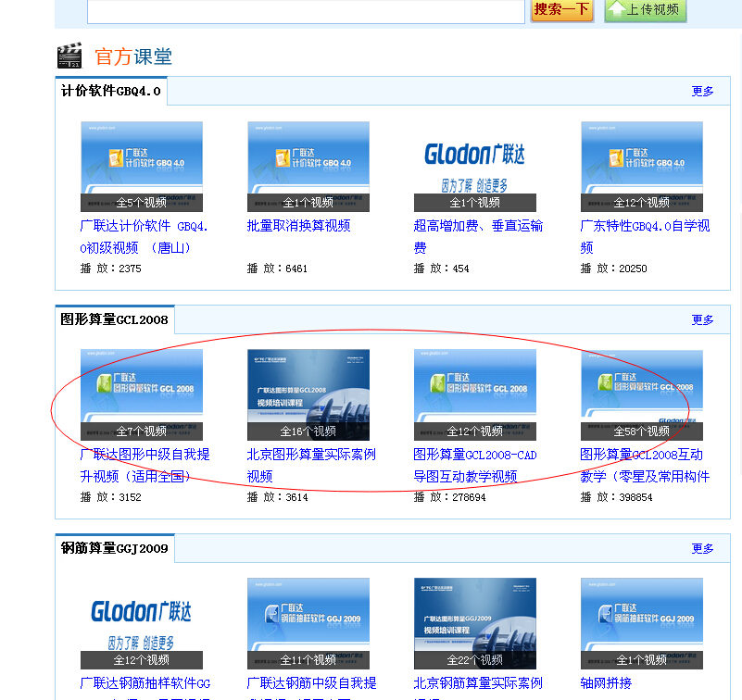The height and width of the screenshot is (700, 742).
Task: Click the 官方课堂 clapperboard icon
Action: coord(69,56)
